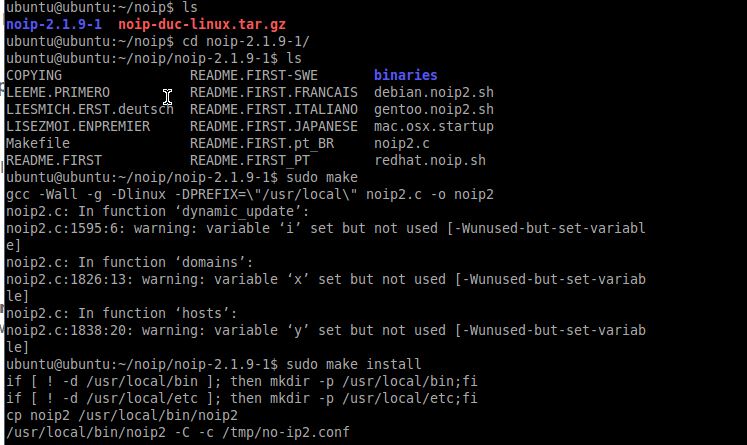Screen dimensions: 747x445
Task: Click Makefile in the file listing
Action: click(x=38, y=143)
